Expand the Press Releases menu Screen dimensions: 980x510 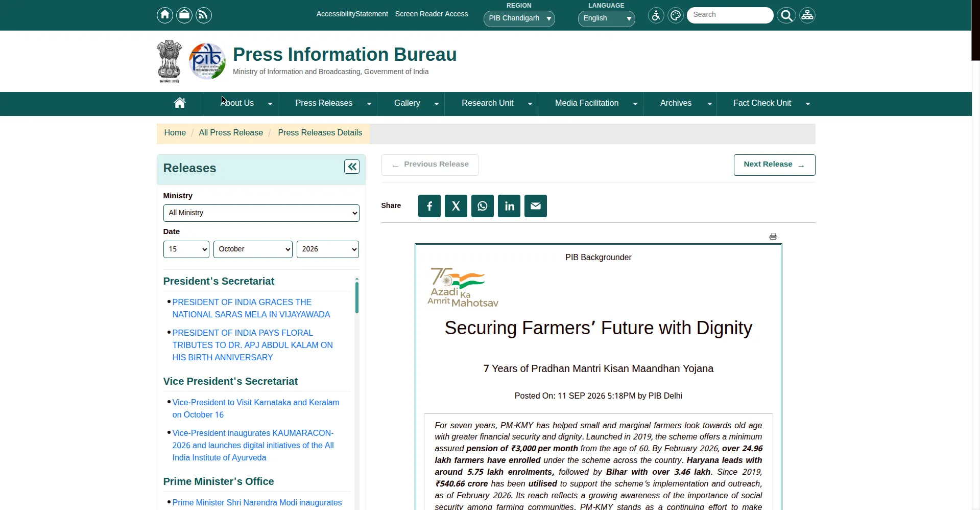pyautogui.click(x=328, y=104)
